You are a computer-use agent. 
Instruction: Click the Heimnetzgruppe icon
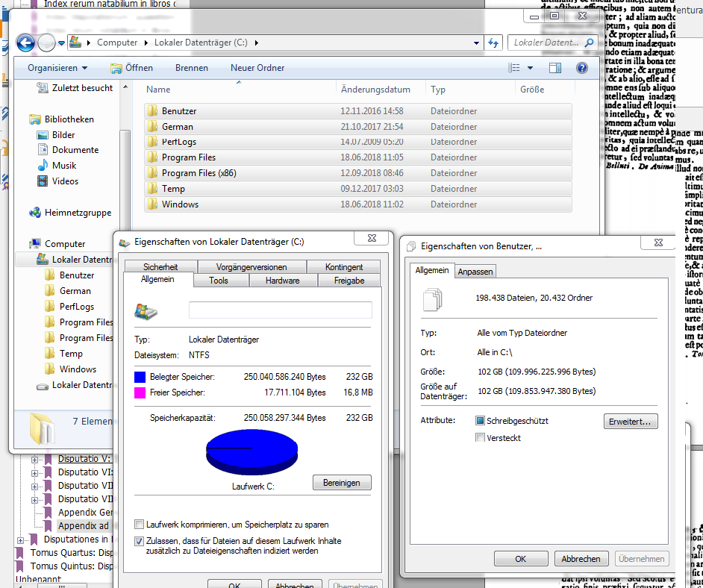coord(35,213)
